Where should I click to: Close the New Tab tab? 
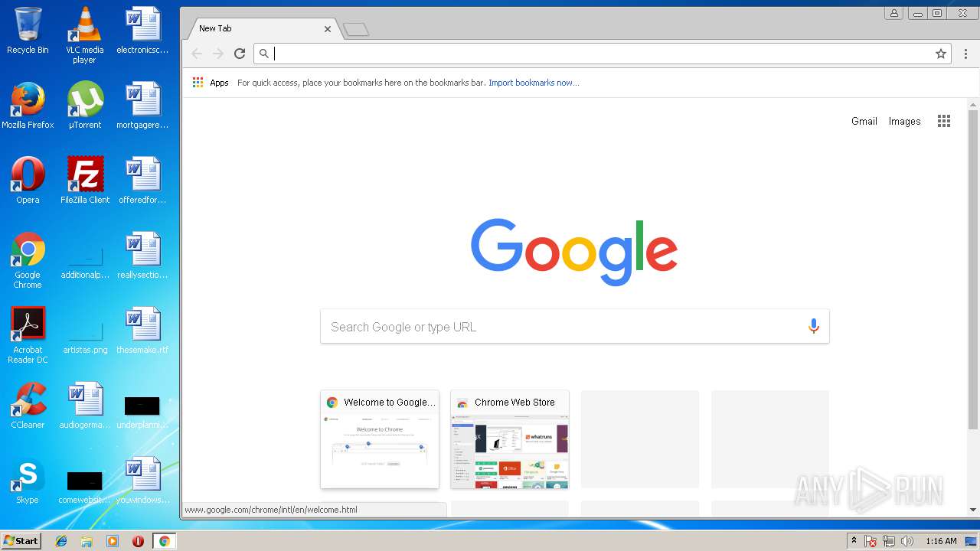328,29
